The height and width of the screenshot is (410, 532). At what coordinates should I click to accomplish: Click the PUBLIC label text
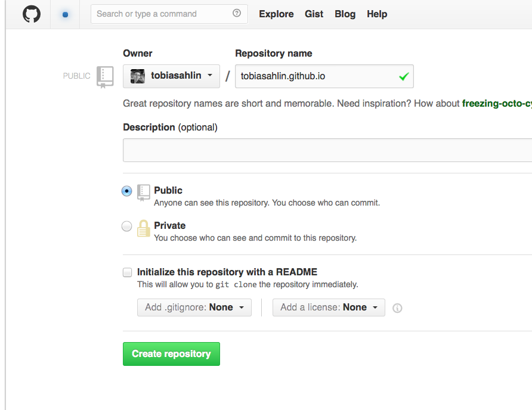(77, 76)
